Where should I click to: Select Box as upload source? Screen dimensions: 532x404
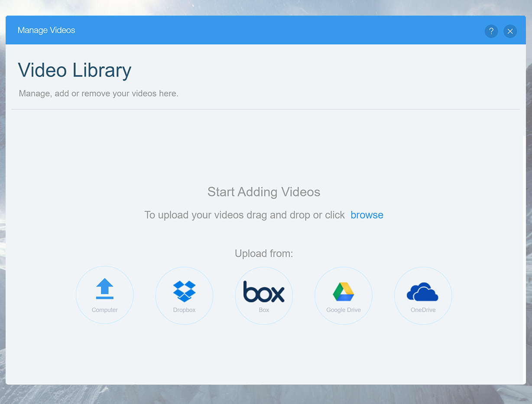(264, 295)
